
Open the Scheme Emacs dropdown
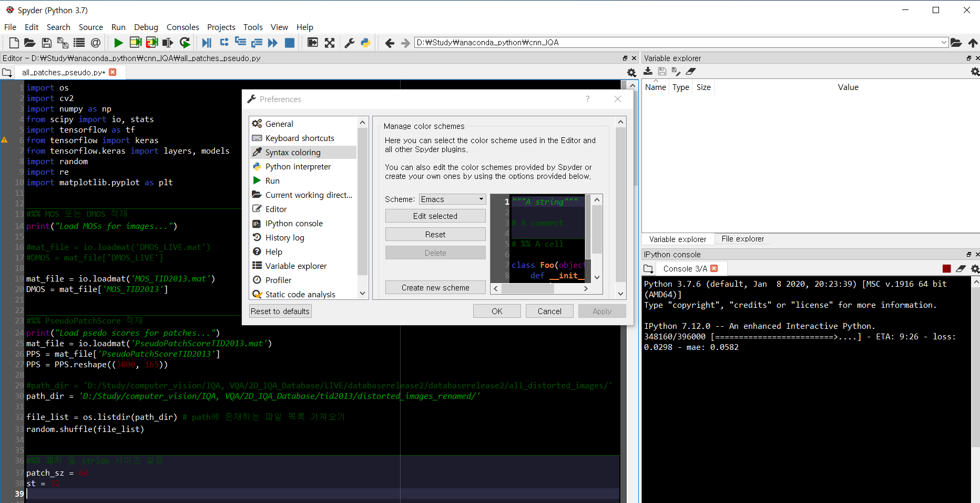click(x=452, y=199)
